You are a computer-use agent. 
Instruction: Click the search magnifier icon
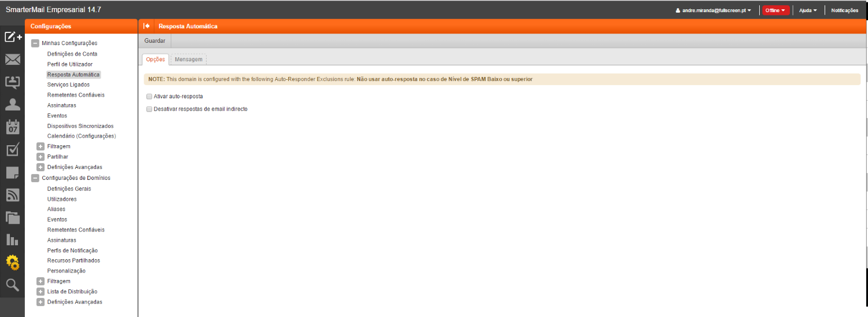[x=12, y=285]
